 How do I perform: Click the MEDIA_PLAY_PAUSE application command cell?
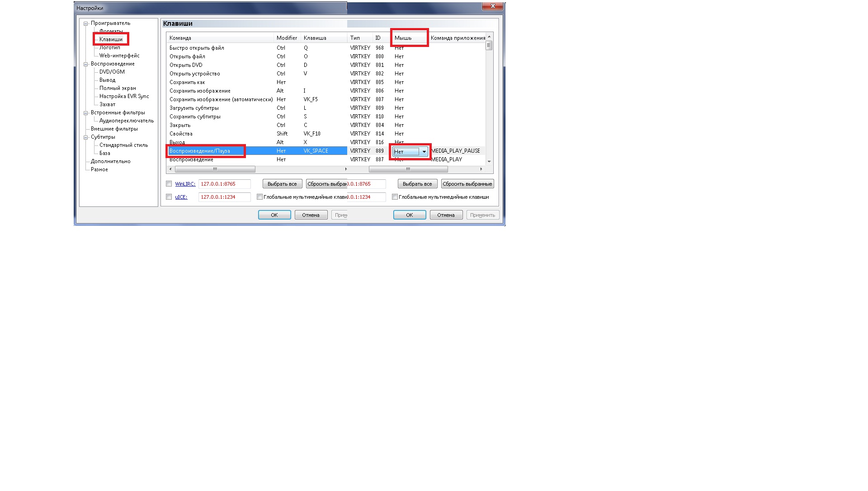[456, 151]
